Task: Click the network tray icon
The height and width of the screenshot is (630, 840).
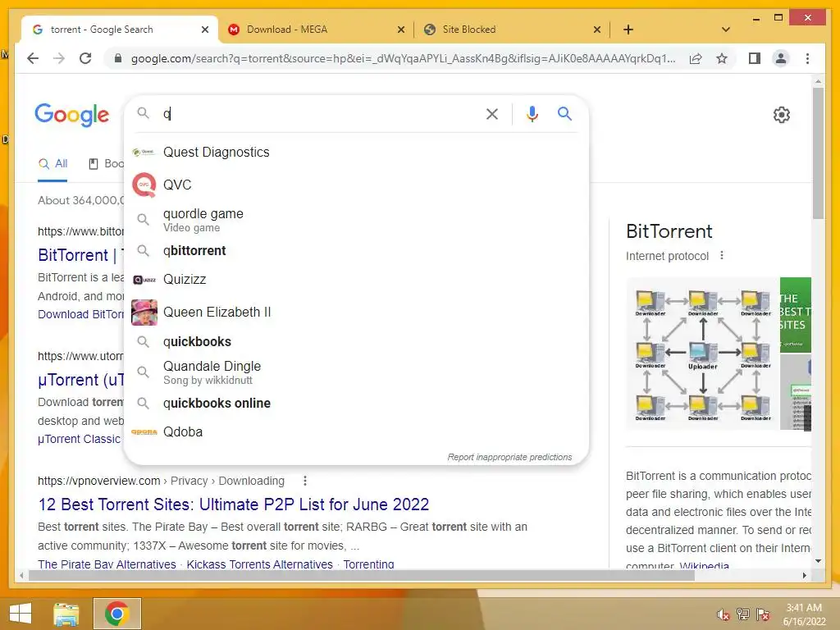Action: (x=743, y=614)
